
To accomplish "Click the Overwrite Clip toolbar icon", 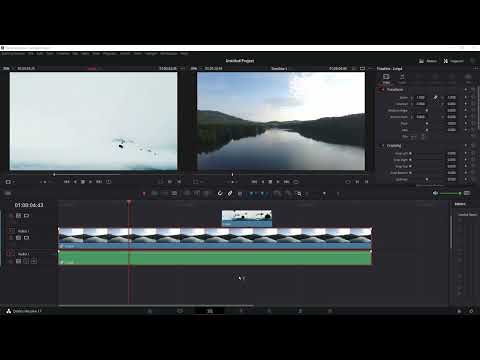I will coord(197,194).
